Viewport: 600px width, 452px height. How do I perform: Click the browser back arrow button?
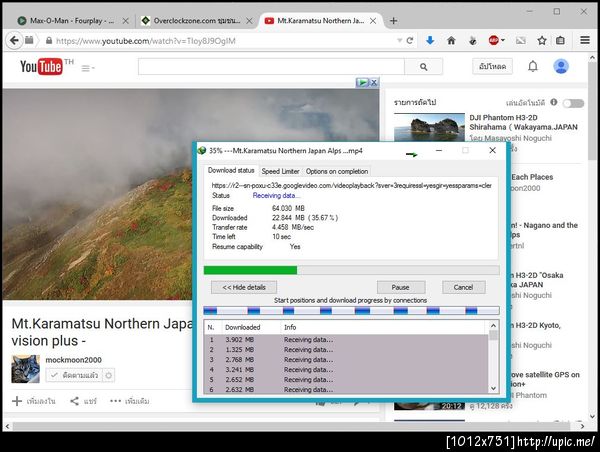point(14,40)
